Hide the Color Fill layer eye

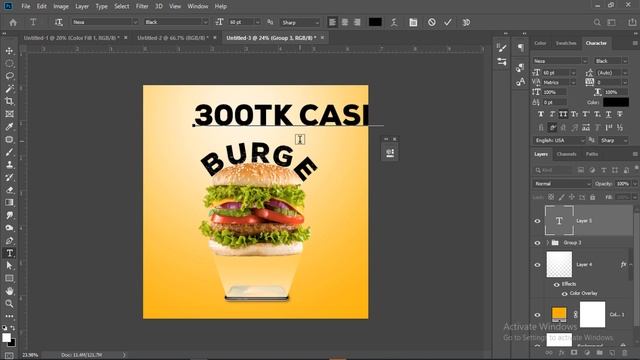coord(538,315)
